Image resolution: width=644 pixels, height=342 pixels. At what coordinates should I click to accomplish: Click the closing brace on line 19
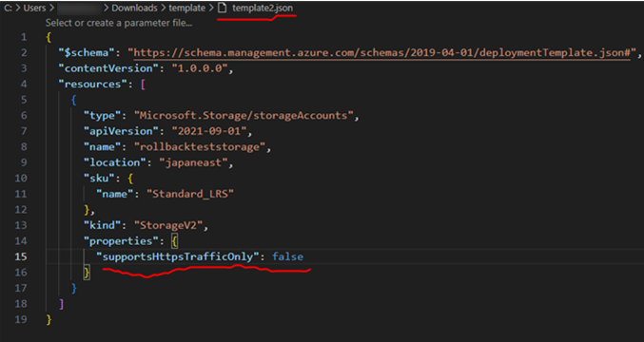click(49, 319)
